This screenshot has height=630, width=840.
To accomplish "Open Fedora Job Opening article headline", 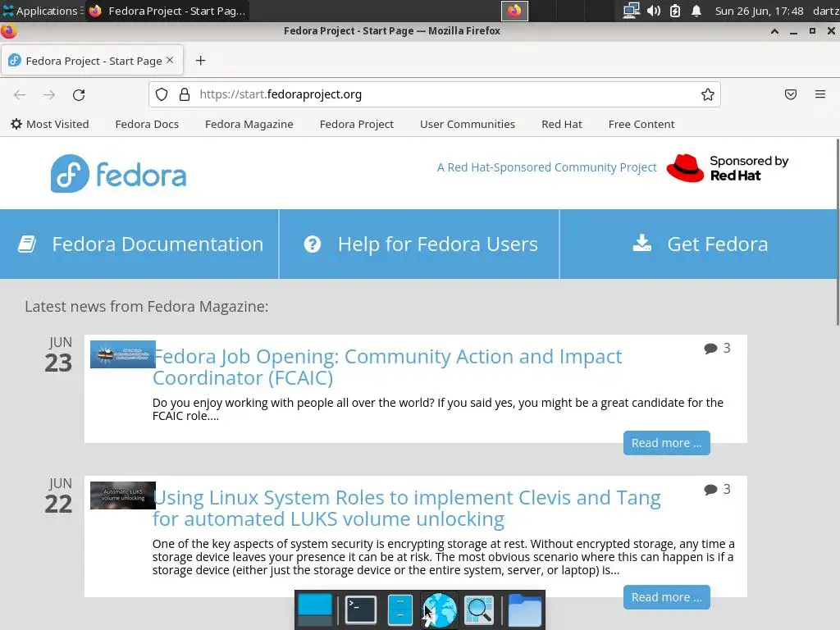I will pyautogui.click(x=387, y=367).
